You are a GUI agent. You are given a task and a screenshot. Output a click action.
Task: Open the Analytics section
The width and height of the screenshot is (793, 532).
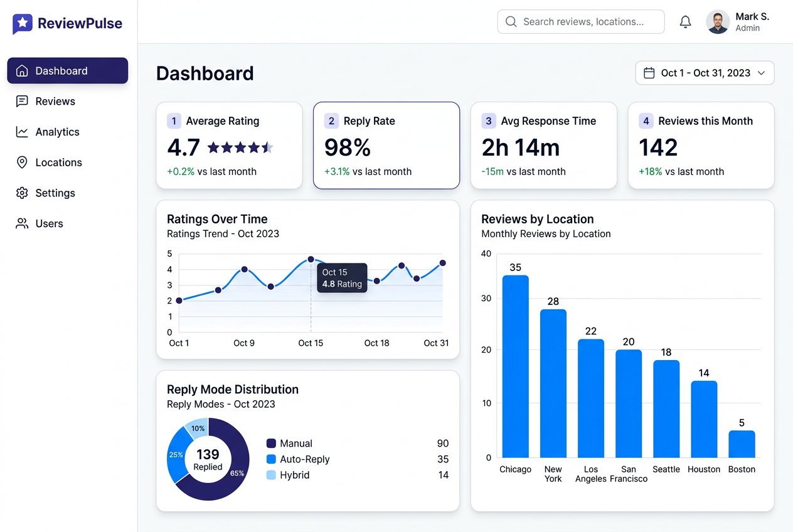click(x=68, y=132)
